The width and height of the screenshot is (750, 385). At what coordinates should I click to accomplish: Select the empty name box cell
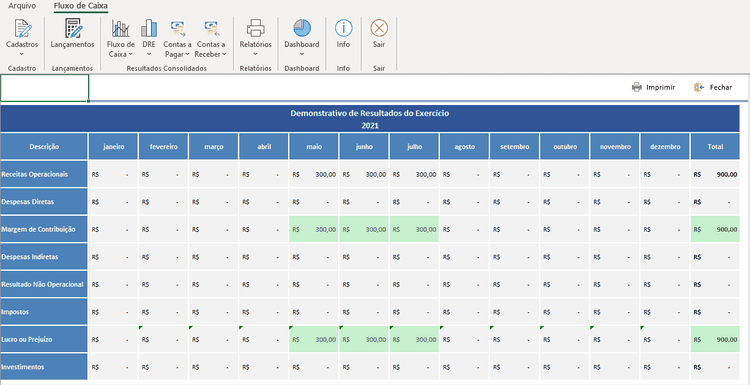click(x=44, y=88)
